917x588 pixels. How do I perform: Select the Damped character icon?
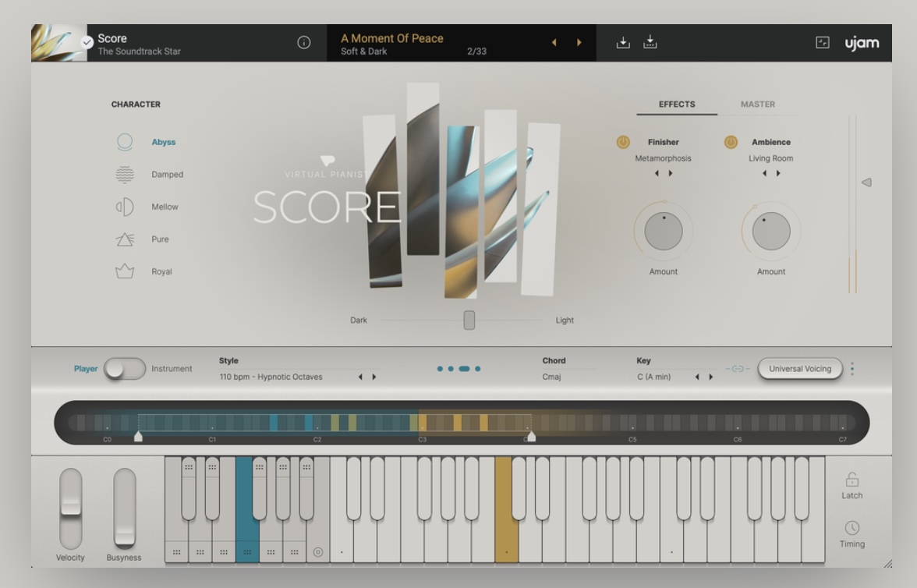125,175
